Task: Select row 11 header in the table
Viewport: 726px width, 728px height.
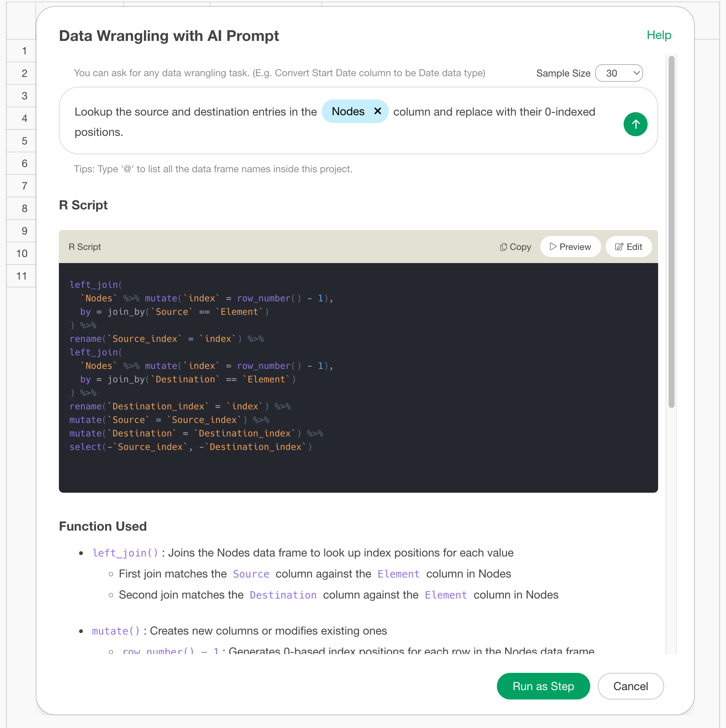Action: tap(22, 276)
